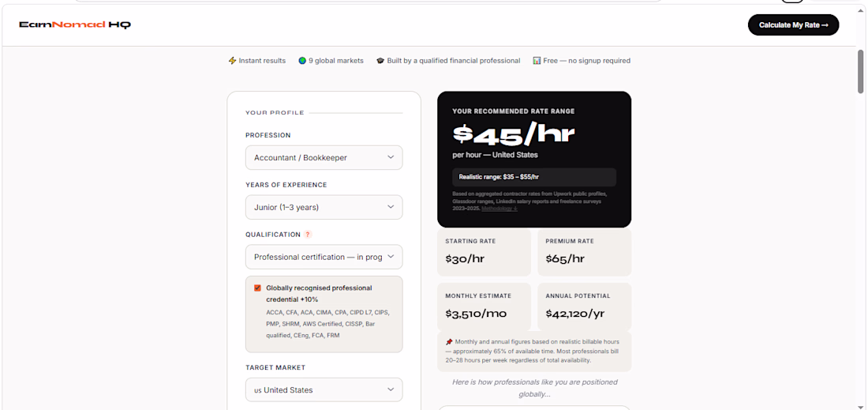868x410 pixels.
Task: Click the Annual Potential $42,120/yr card
Action: [584, 307]
